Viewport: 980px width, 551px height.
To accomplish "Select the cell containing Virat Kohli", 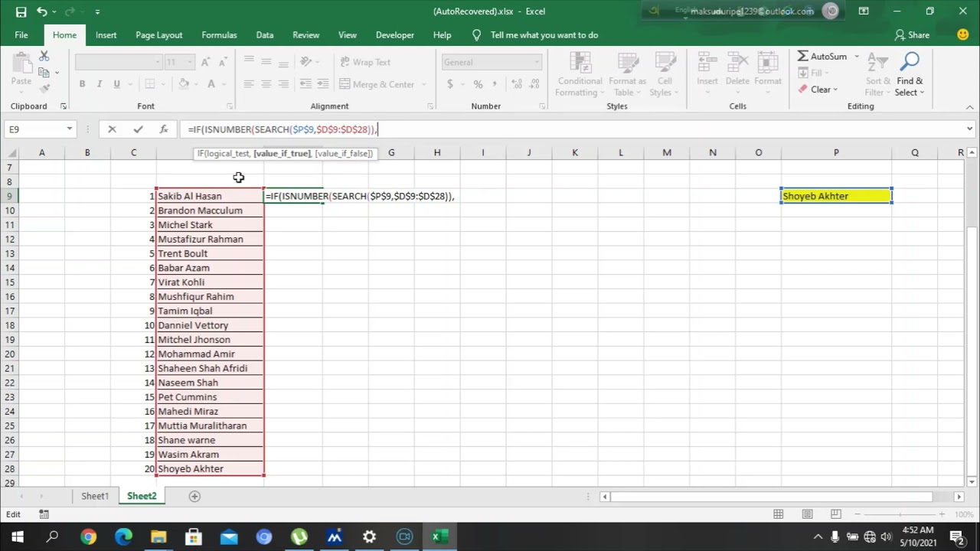I will (210, 282).
